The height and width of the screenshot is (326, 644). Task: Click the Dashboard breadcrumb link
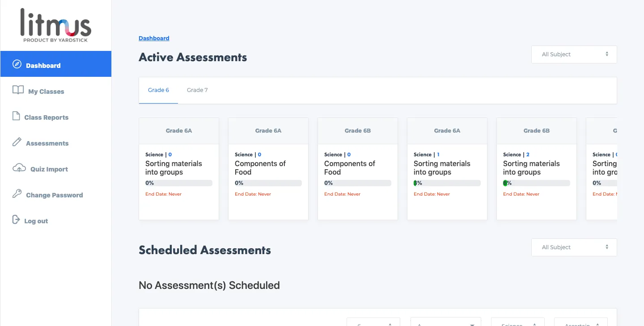(x=154, y=38)
